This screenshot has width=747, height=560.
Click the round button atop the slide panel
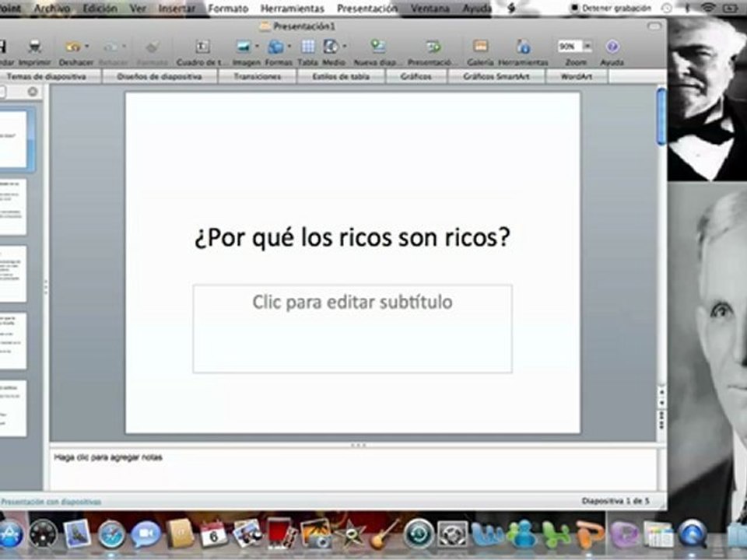[x=33, y=92]
